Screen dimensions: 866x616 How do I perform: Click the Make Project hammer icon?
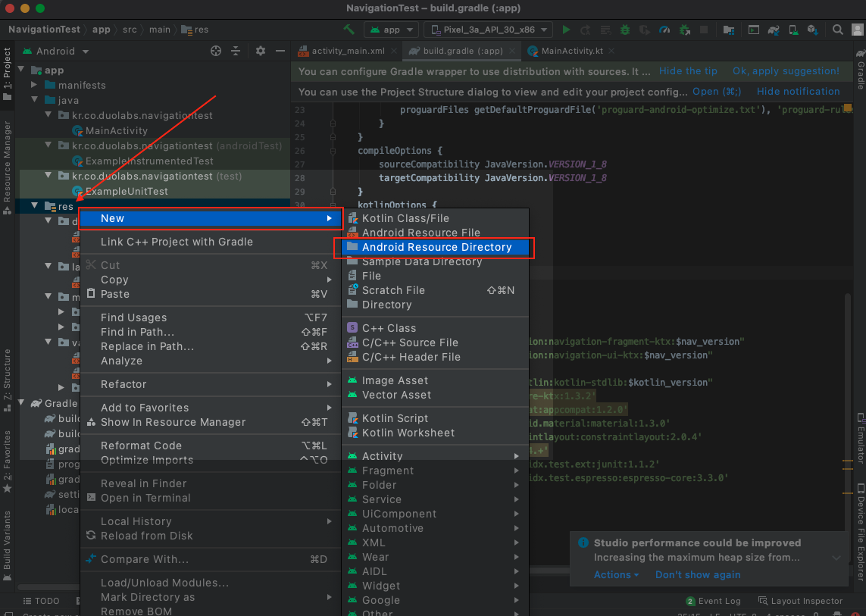(x=349, y=30)
